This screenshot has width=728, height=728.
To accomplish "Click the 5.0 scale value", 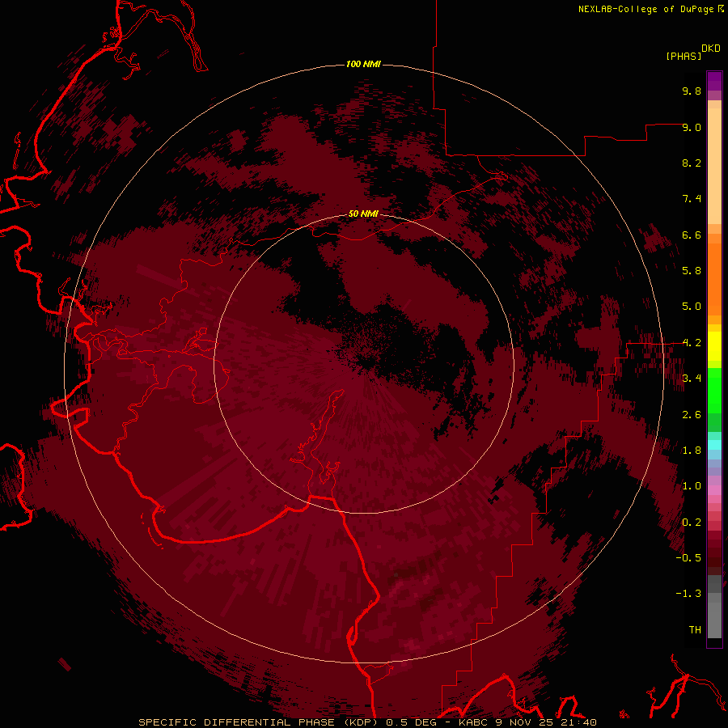I will [692, 307].
